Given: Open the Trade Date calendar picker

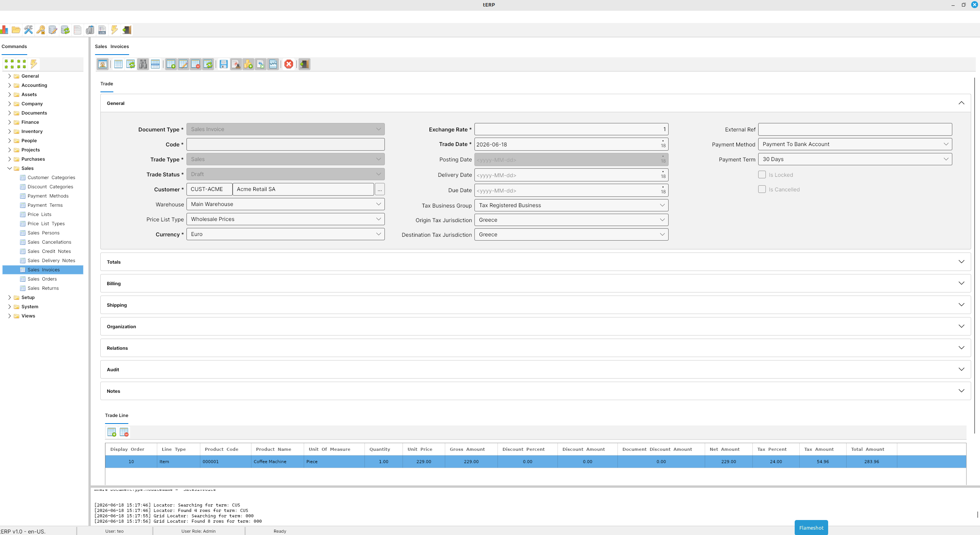Looking at the screenshot, I should click(x=663, y=144).
